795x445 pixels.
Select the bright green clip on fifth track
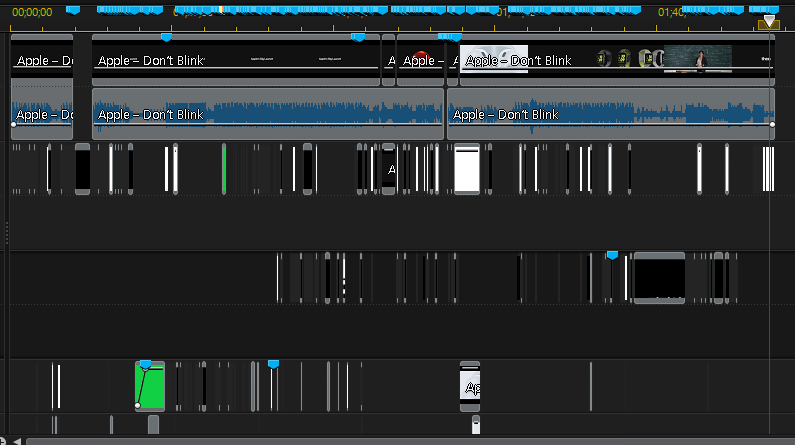[150, 386]
